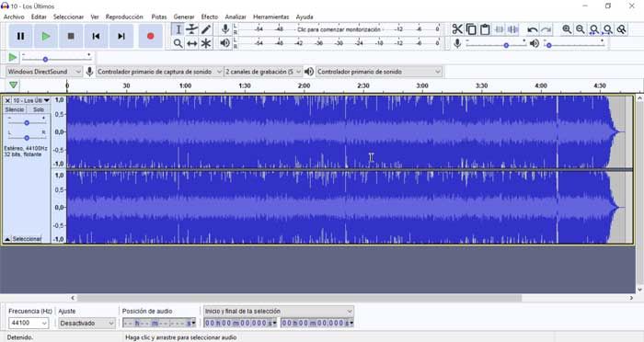Click the Play-at-speed green button

13,58
